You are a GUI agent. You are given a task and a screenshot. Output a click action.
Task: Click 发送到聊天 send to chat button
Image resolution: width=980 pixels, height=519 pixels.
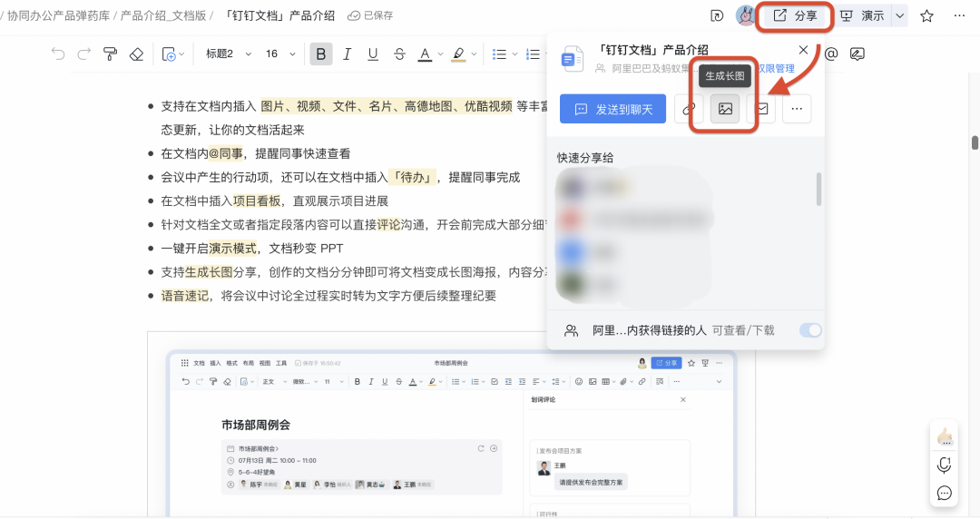pyautogui.click(x=613, y=109)
